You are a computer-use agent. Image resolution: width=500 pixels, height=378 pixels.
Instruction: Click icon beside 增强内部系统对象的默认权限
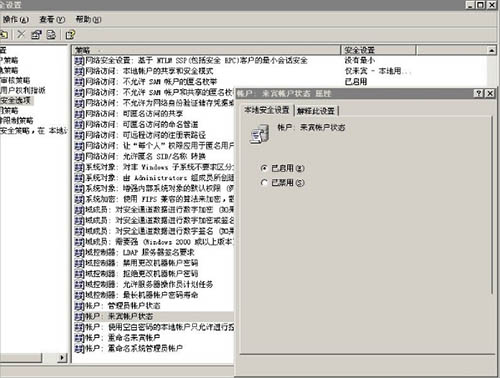[x=79, y=189]
